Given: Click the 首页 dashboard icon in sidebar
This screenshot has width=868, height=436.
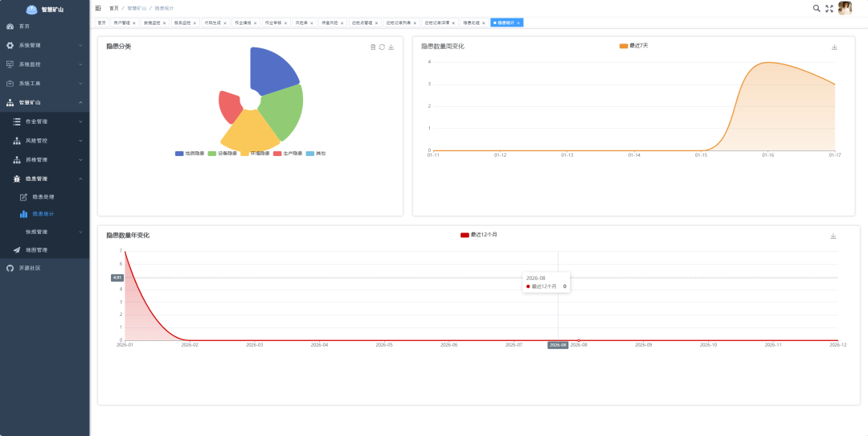Looking at the screenshot, I should click(10, 26).
